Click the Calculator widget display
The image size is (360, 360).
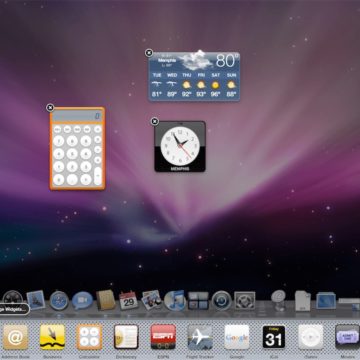(77, 116)
